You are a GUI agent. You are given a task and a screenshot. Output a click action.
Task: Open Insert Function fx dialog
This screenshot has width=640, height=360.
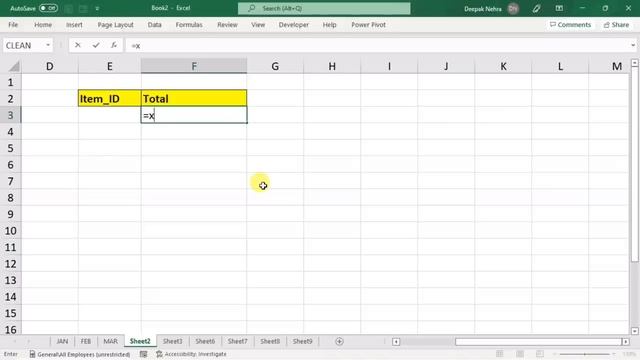(x=114, y=45)
